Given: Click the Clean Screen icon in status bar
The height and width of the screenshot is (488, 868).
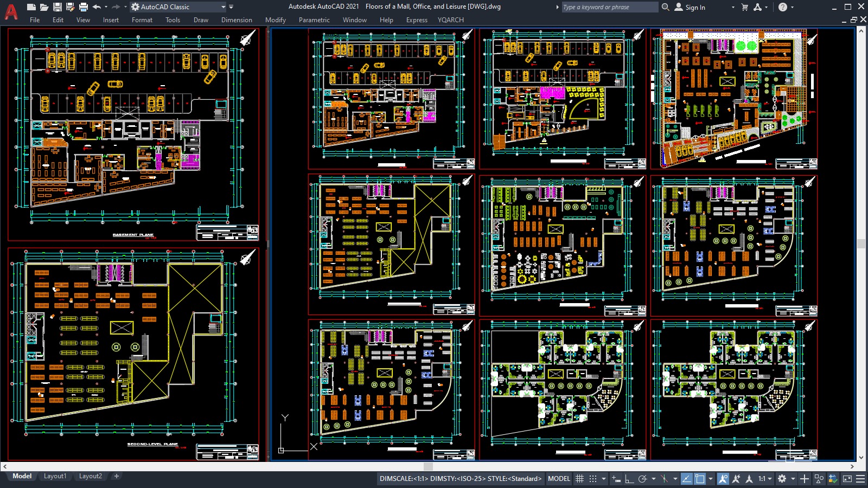Looking at the screenshot, I should (847, 479).
